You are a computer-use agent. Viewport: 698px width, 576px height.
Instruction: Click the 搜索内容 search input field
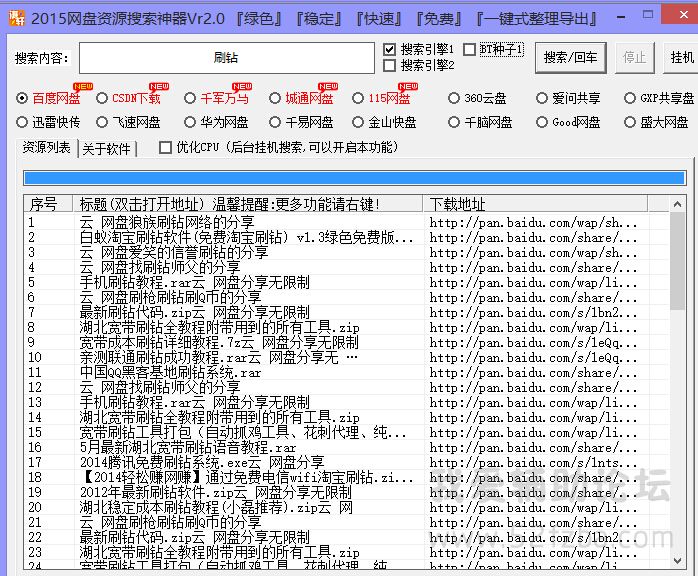point(226,58)
